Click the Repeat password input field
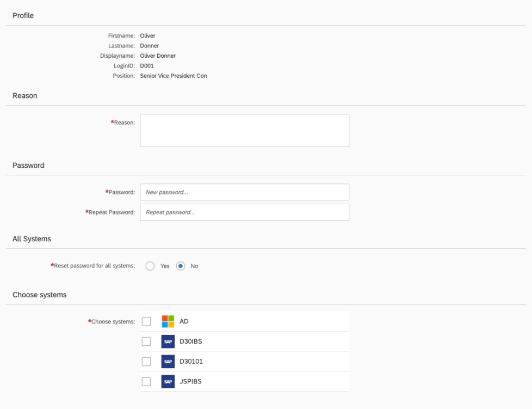The height and width of the screenshot is (409, 532). pos(244,212)
